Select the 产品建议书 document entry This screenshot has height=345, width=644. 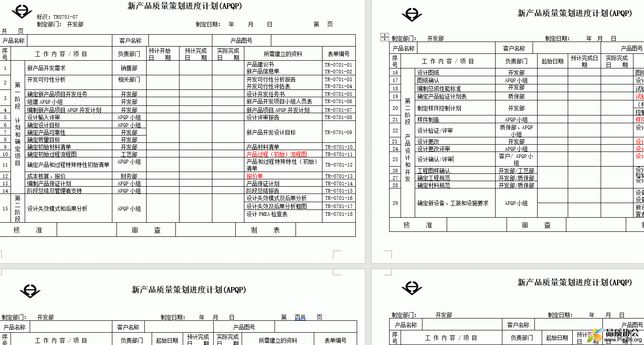click(260, 65)
